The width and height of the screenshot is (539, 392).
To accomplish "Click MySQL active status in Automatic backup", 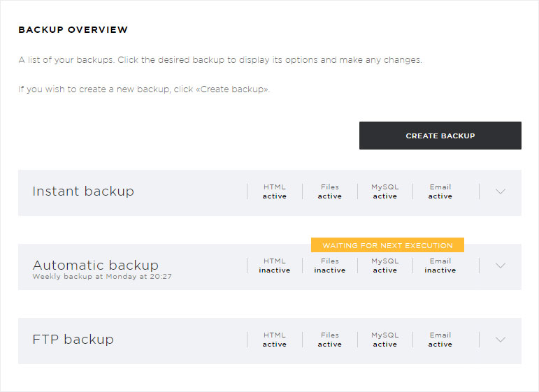I will click(385, 266).
